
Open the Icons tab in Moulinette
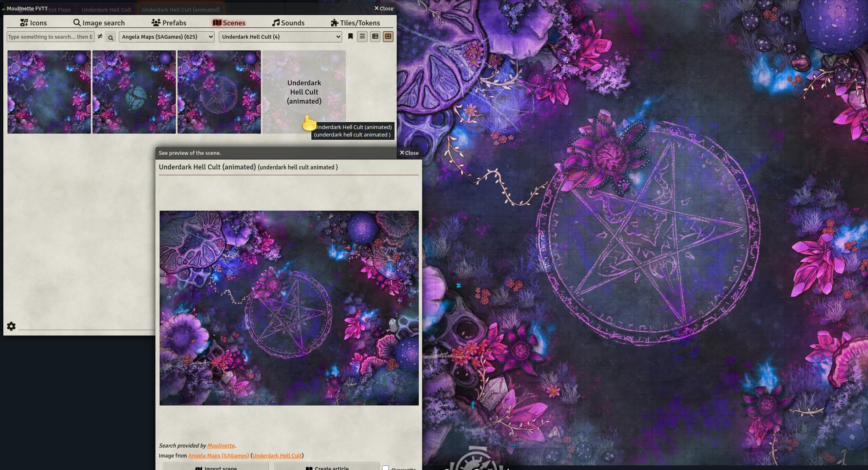pos(33,23)
